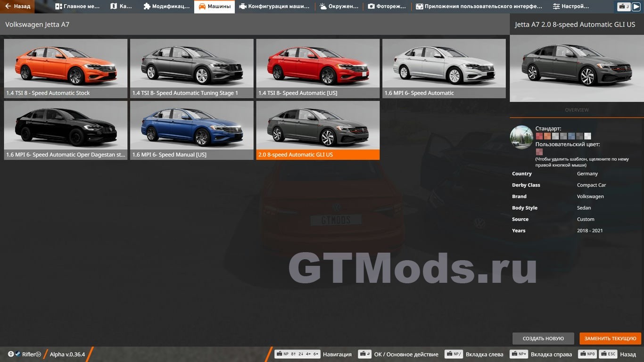Click the Country value Germany
Screen dimensions: 644x362
(x=587, y=174)
